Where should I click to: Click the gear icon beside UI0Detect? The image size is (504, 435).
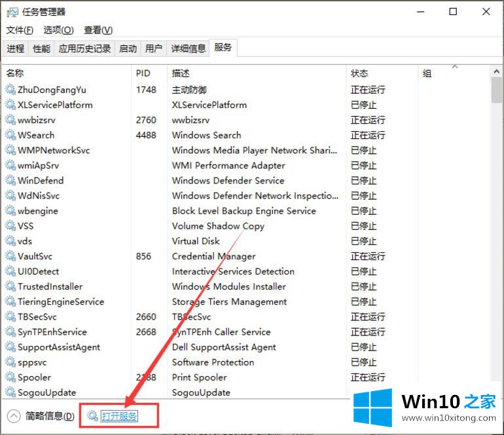(10, 271)
